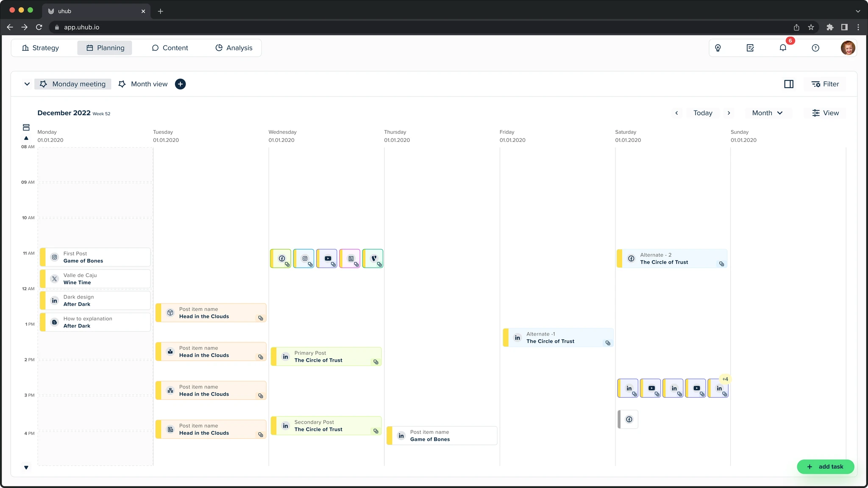Click the lightbulb ideas icon
Viewport: 868px width, 488px height.
coord(718,48)
